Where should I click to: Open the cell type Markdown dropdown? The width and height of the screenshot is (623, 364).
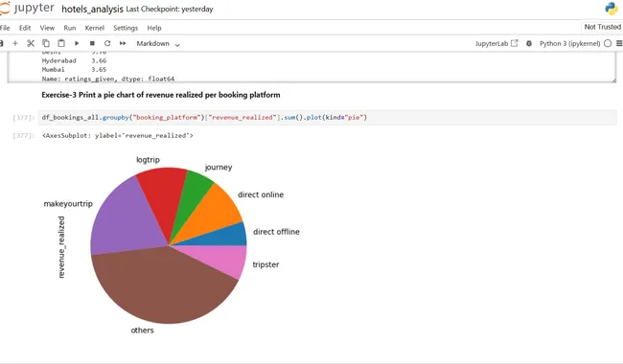point(158,44)
